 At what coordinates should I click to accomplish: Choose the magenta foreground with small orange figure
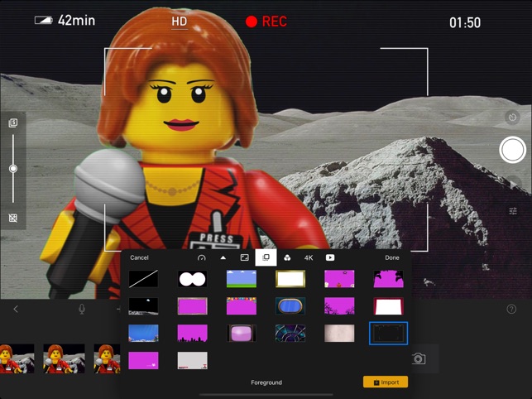(x=339, y=279)
